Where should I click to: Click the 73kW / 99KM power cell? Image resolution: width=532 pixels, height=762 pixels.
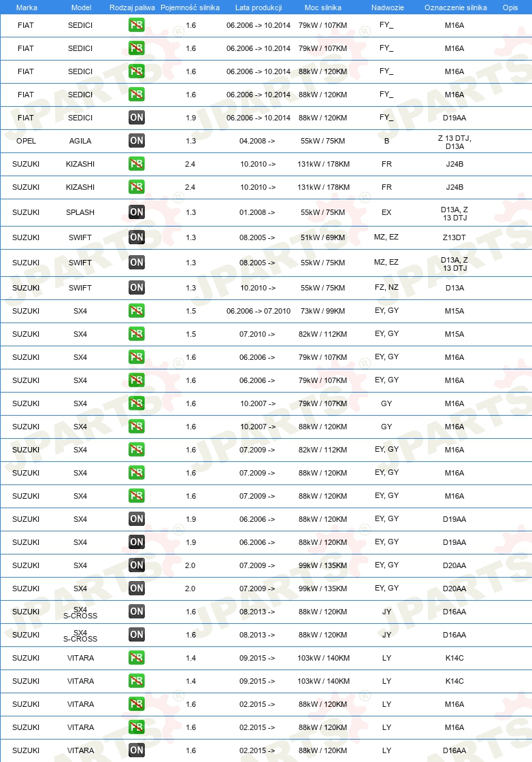322,311
